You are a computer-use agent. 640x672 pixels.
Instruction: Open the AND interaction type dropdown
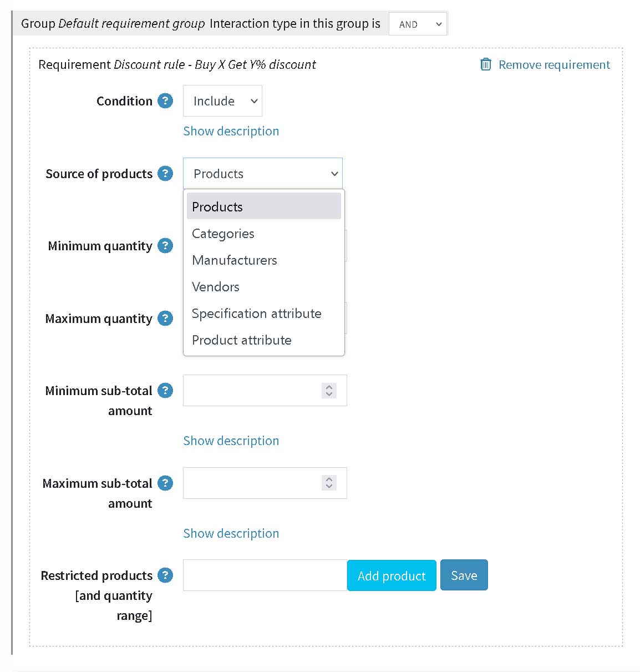(x=418, y=24)
